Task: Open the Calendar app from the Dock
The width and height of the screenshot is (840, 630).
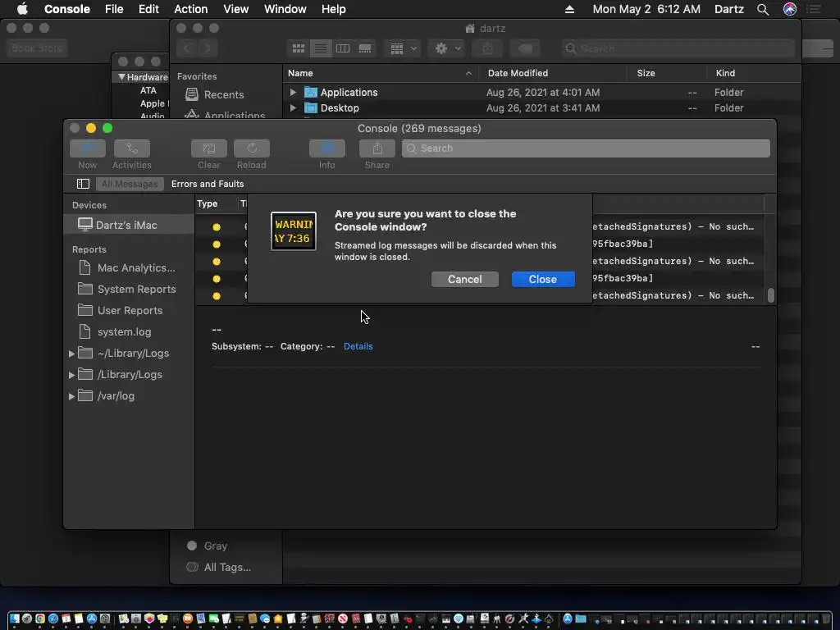Action: point(66,619)
